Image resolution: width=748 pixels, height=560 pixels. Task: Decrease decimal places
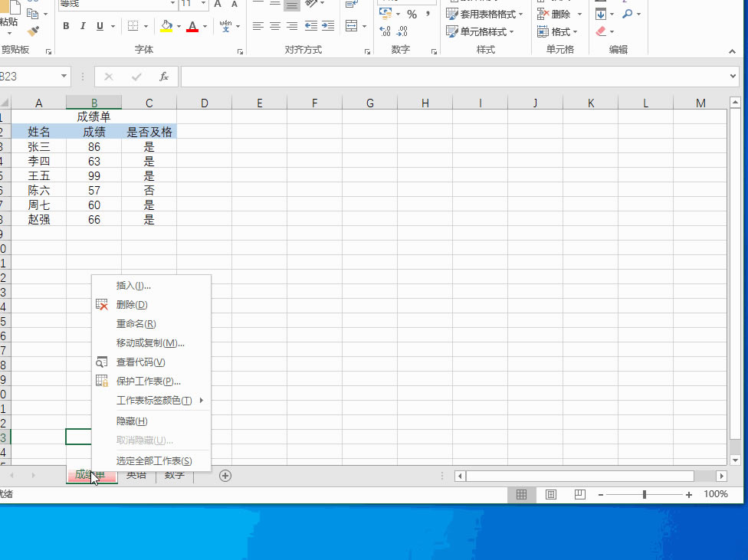(x=403, y=32)
